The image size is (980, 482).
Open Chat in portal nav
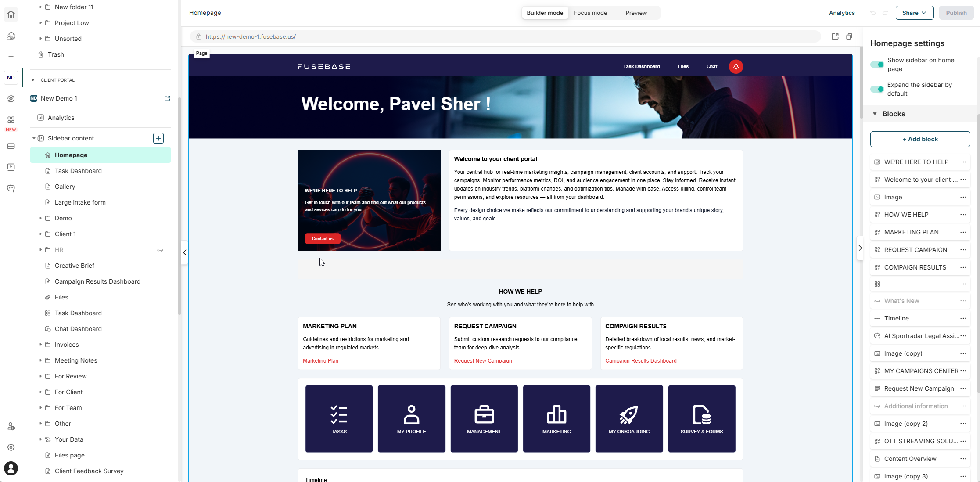711,66
